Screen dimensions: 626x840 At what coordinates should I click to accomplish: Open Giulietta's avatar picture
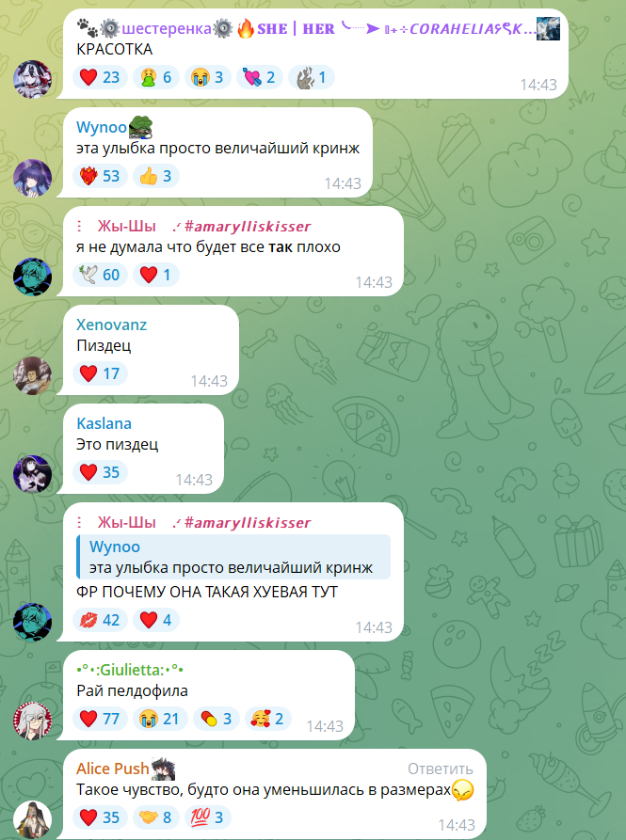point(33,721)
